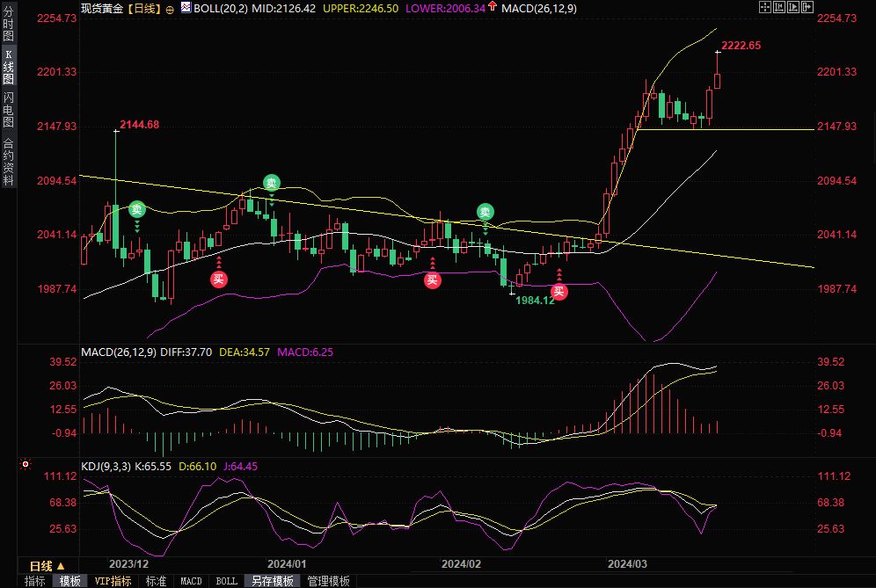Image resolution: width=876 pixels, height=588 pixels.
Task: Click the orange plus circle after 日线 label
Action: [x=170, y=8]
